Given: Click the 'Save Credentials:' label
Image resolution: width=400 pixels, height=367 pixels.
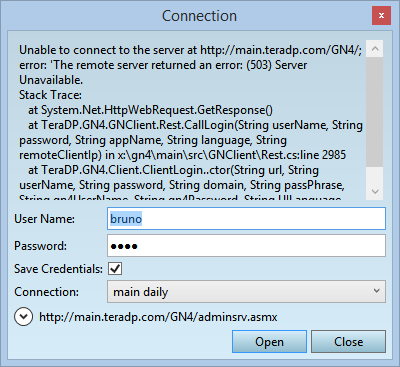Looking at the screenshot, I should 58,269.
